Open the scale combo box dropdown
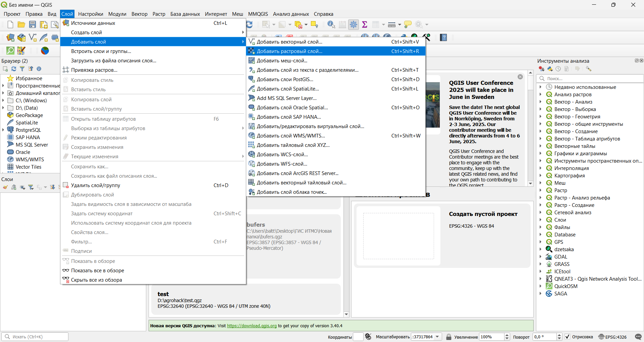 click(x=437, y=337)
